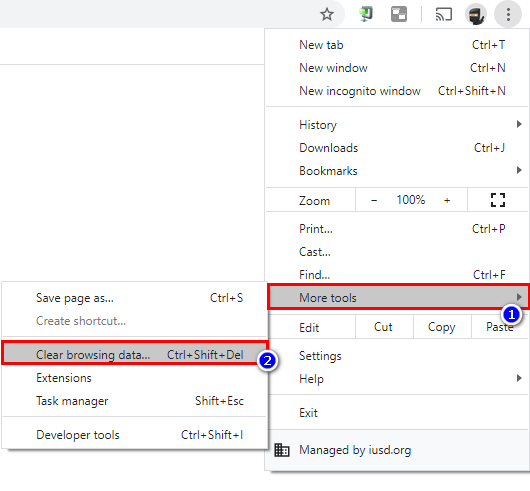Viewport: 530px width, 491px height.
Task: Click the bookmark star icon
Action: click(327, 15)
